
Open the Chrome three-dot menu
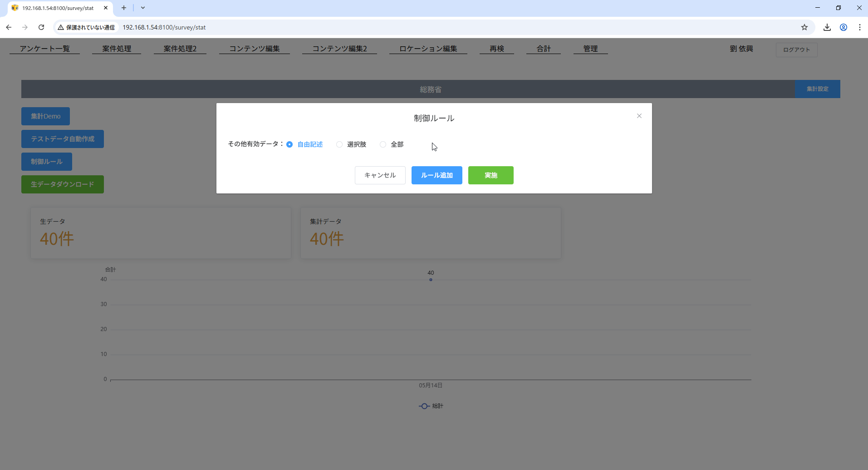(x=860, y=27)
